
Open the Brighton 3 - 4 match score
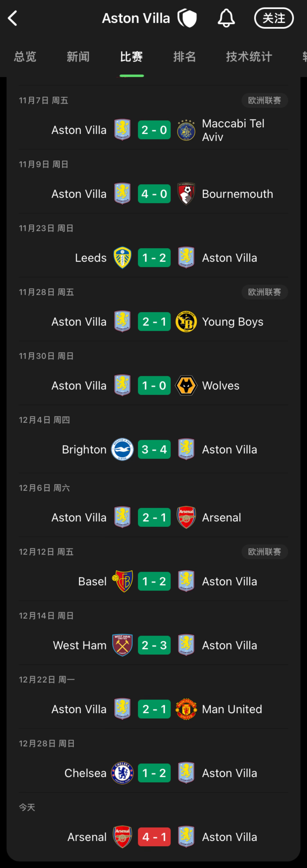click(154, 450)
